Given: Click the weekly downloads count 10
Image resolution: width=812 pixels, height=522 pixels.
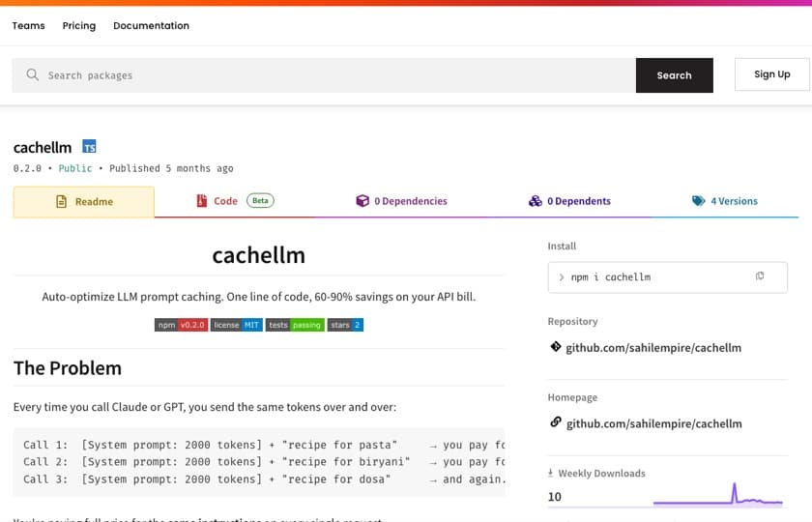Looking at the screenshot, I should [x=555, y=497].
